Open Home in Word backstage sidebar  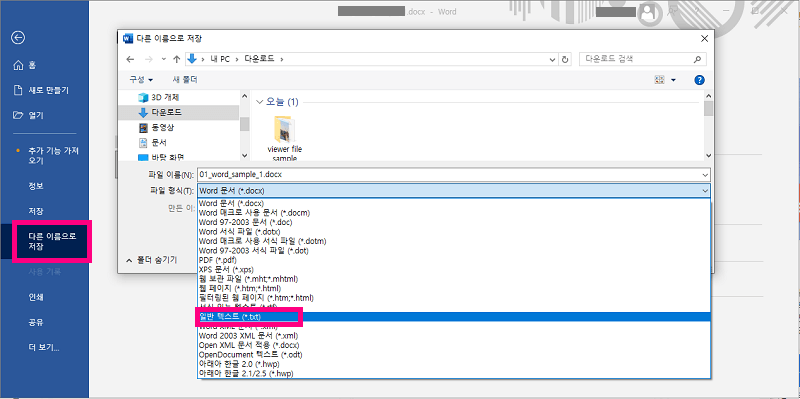point(24,65)
